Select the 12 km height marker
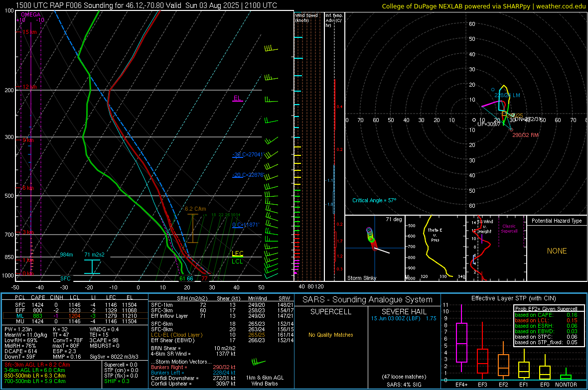The height and width of the screenshot is (390, 588). 29,87
